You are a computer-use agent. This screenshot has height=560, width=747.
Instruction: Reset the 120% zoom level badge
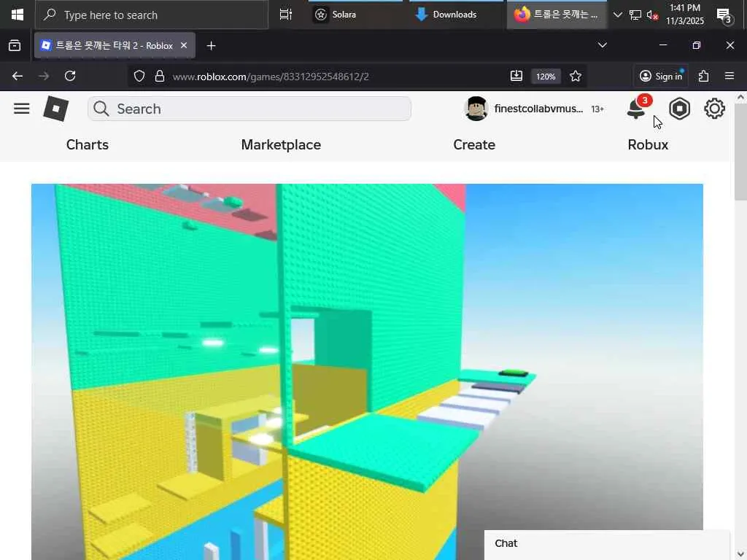(546, 76)
